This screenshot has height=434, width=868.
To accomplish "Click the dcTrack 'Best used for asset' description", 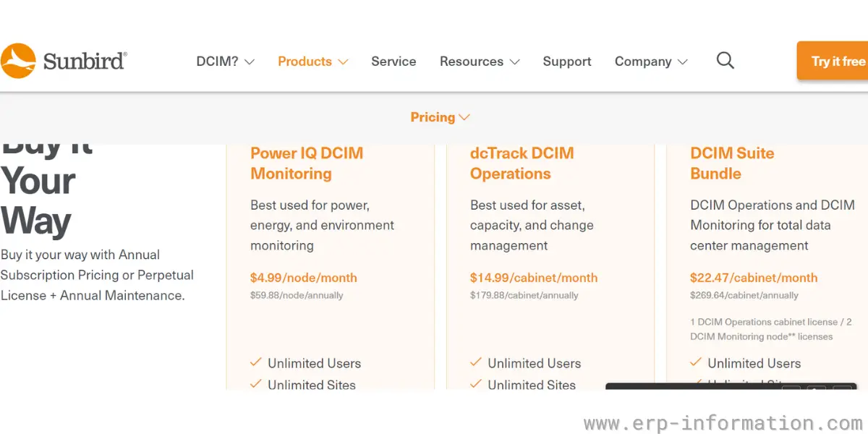I will point(532,225).
